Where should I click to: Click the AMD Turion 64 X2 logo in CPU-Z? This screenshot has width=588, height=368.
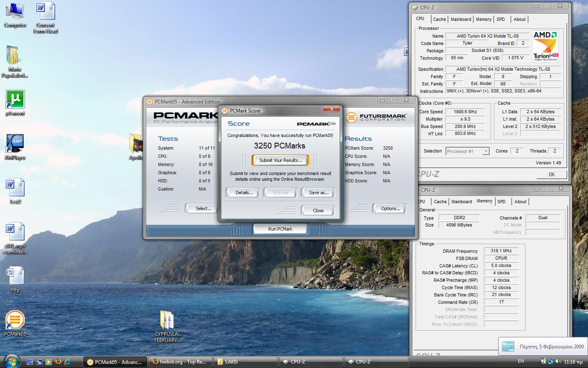pyautogui.click(x=546, y=46)
